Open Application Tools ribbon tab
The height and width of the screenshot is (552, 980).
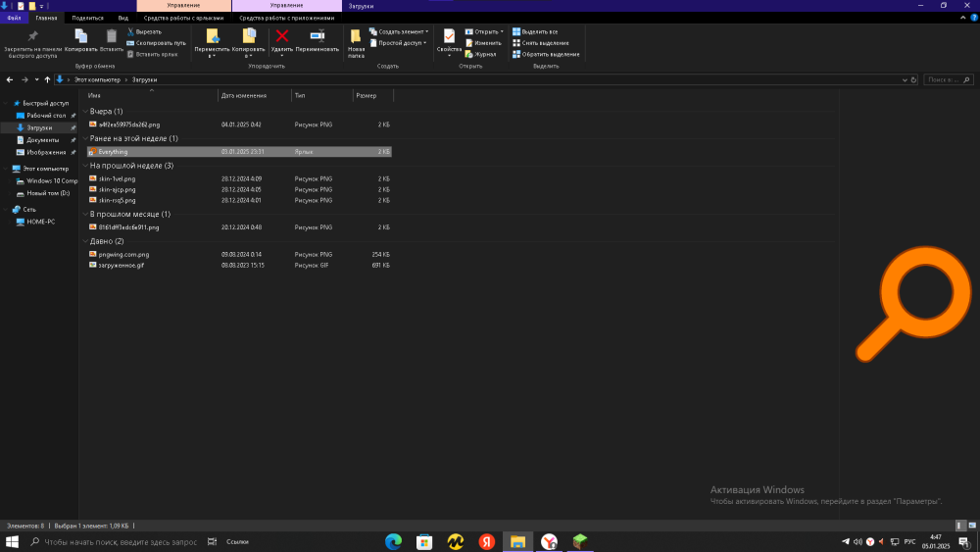pos(287,18)
